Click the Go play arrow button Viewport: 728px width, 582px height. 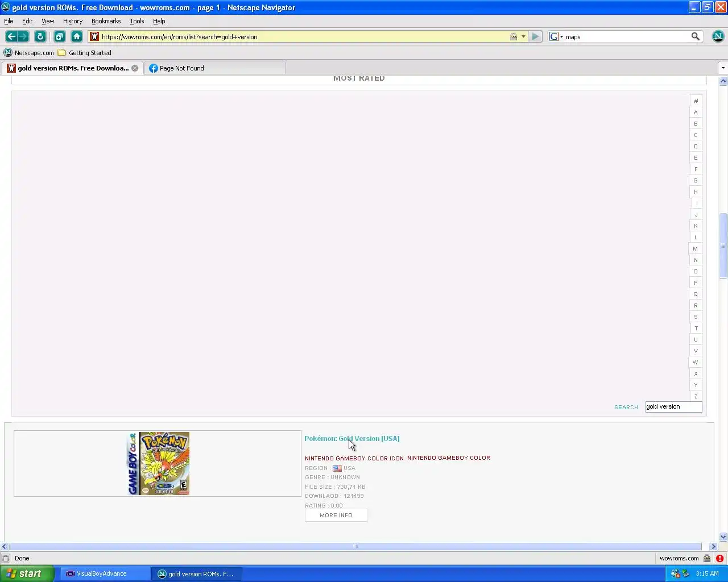click(x=535, y=36)
